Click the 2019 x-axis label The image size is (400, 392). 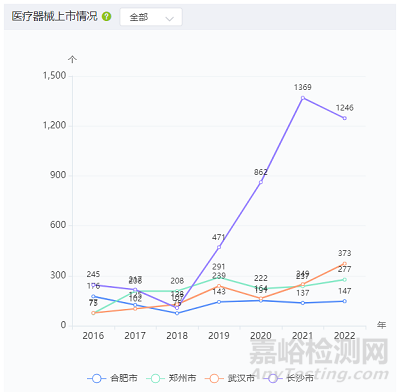[219, 336]
